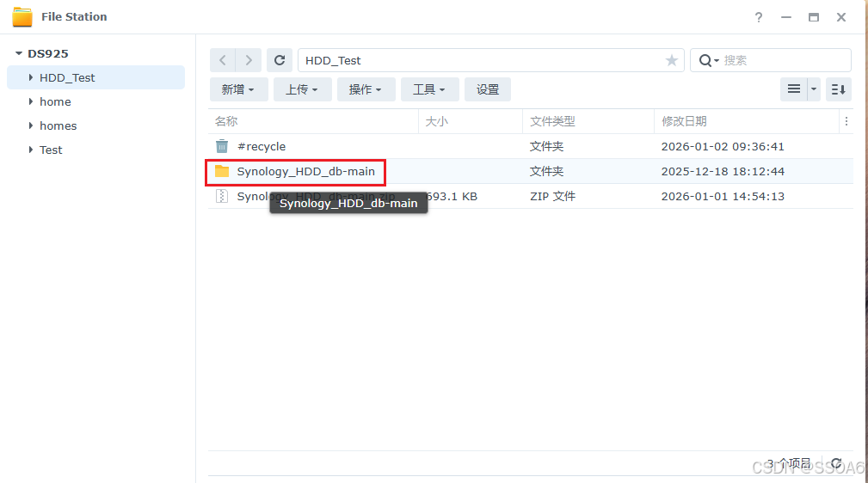
Task: Click date 2026-01-01 14:54:13
Action: (x=723, y=197)
